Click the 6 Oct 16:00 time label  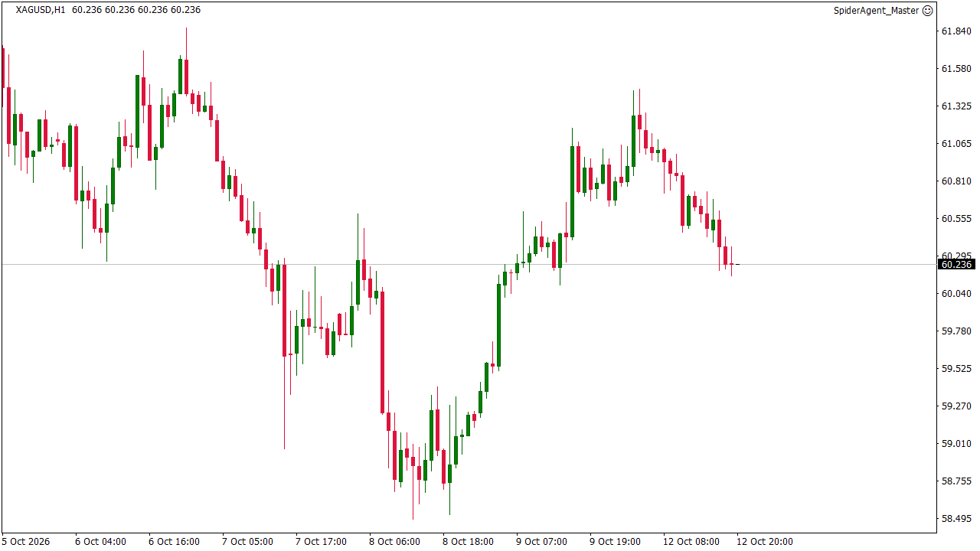pyautogui.click(x=174, y=542)
